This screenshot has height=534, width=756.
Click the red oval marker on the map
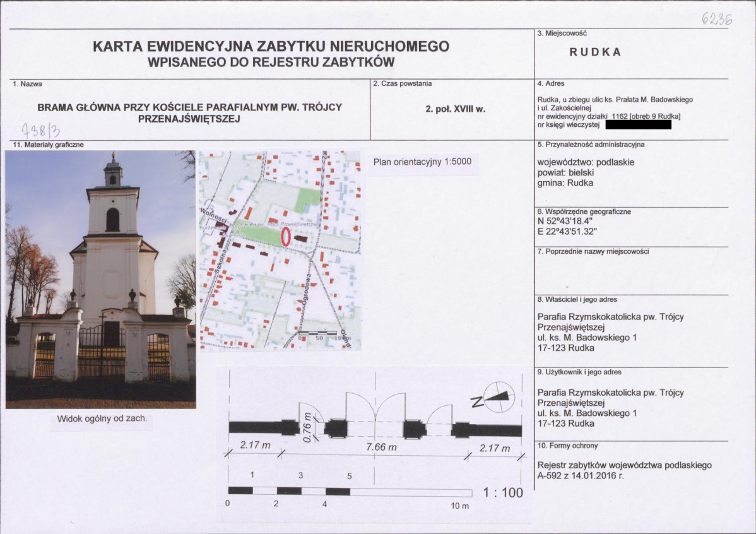(x=285, y=237)
